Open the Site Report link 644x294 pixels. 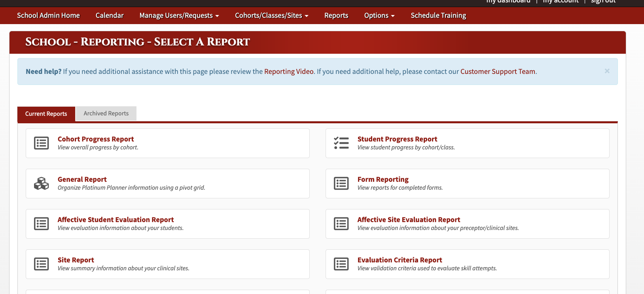[x=76, y=260]
